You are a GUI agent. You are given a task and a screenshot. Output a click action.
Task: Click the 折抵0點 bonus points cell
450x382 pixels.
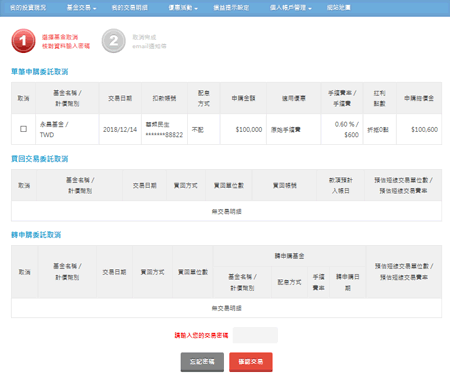point(380,129)
